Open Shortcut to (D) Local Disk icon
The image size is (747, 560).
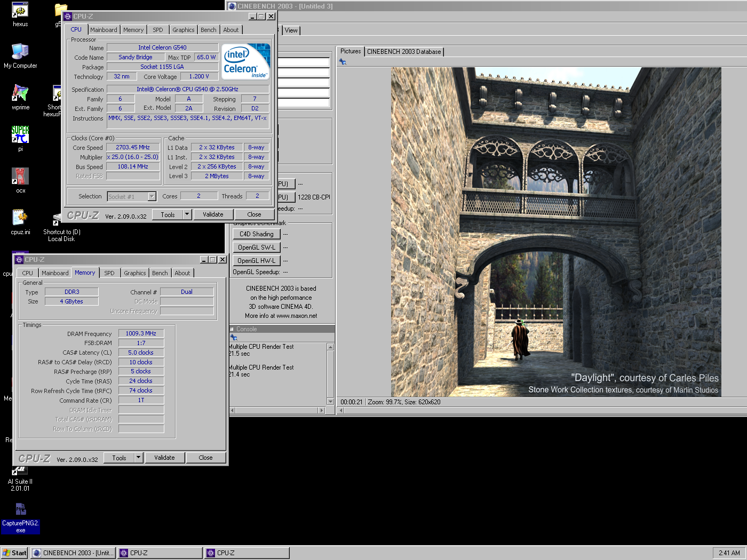pyautogui.click(x=61, y=227)
